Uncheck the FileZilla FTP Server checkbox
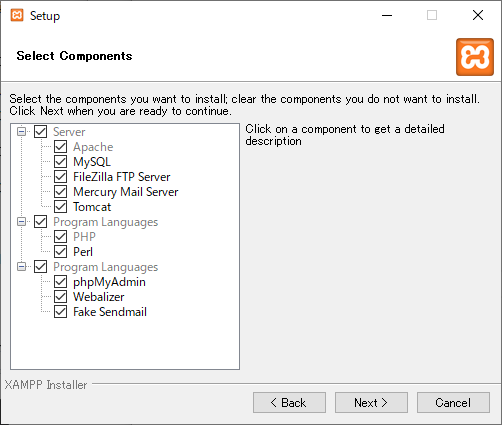The image size is (502, 425). click(x=60, y=177)
